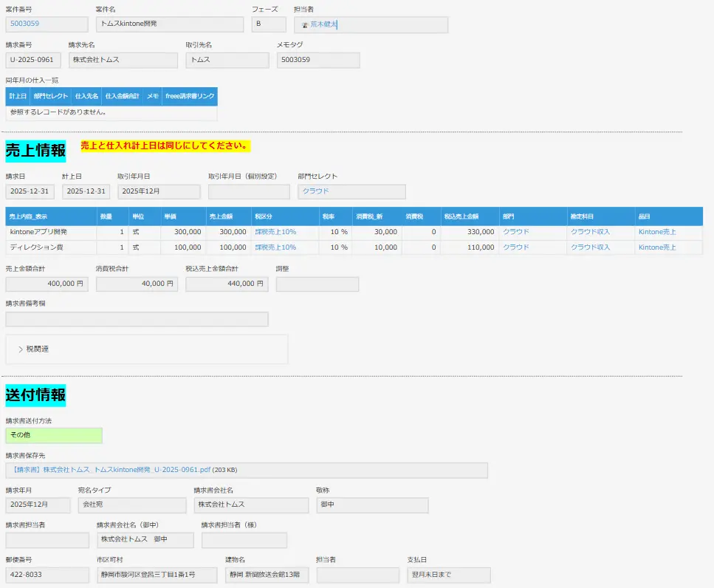This screenshot has width=714, height=588.
Task: Open the assignee link 荒木健太
Action: (x=323, y=24)
